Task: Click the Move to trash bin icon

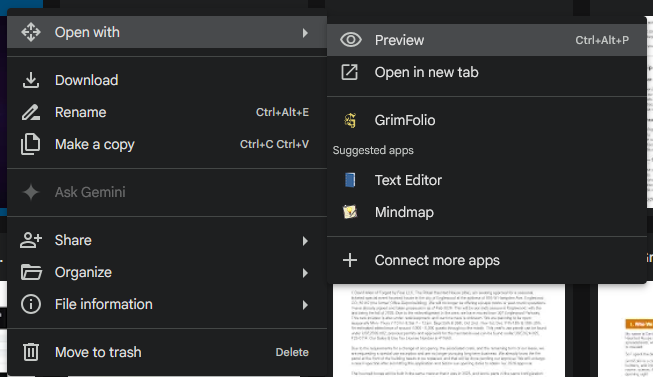Action: 31,352
